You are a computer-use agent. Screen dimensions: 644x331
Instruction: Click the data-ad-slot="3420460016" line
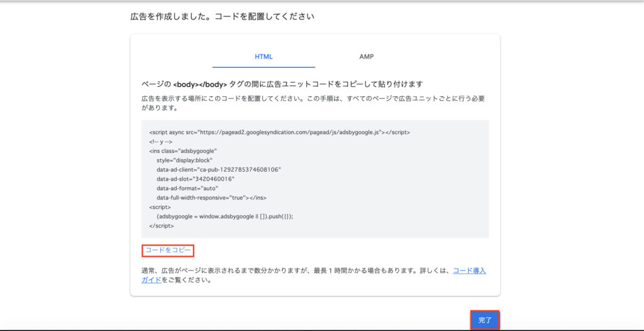195,179
